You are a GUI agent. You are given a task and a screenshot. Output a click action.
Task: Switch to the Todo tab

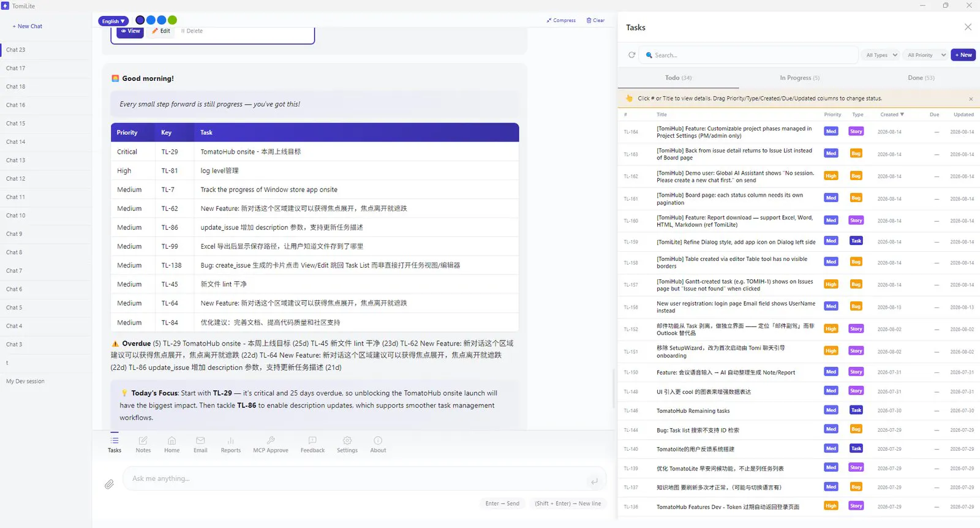[x=678, y=78]
